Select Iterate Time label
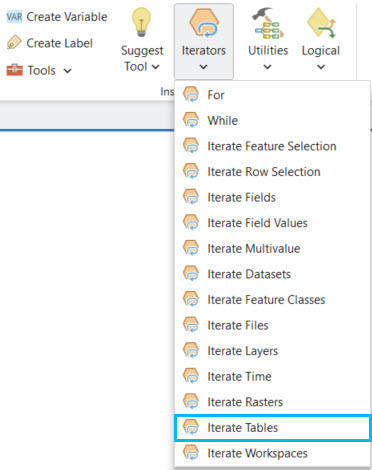Viewport: 372px width, 470px height. (239, 376)
